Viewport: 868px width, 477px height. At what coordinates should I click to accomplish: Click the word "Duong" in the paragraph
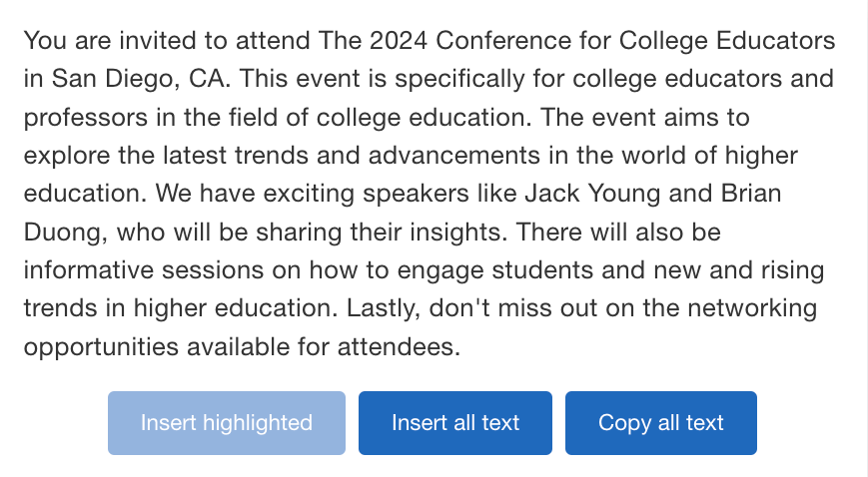pos(64,233)
